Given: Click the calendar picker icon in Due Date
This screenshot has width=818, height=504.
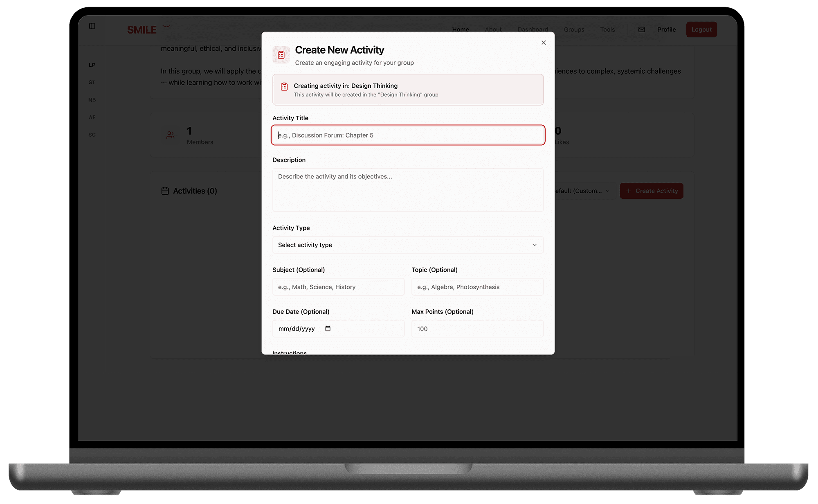Looking at the screenshot, I should 328,328.
